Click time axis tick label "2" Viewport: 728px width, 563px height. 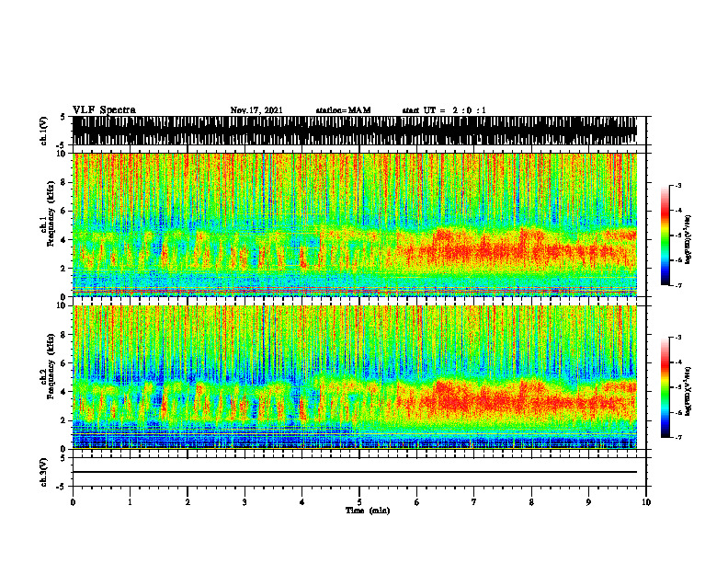coord(188,501)
